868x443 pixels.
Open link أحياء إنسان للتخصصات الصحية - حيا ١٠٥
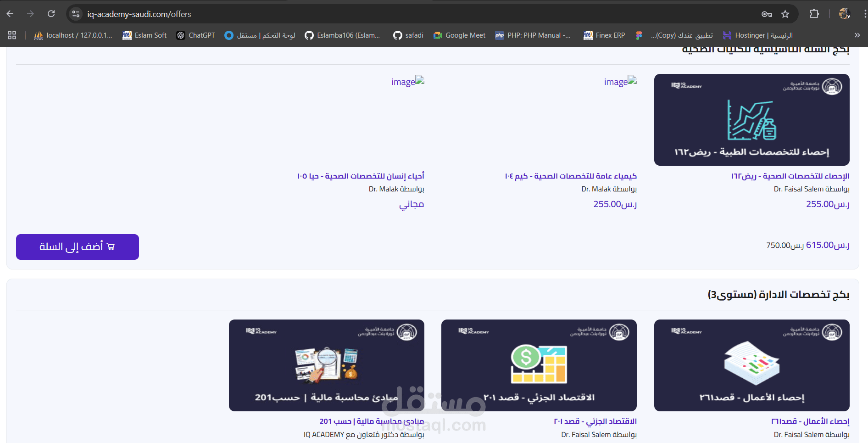(361, 176)
